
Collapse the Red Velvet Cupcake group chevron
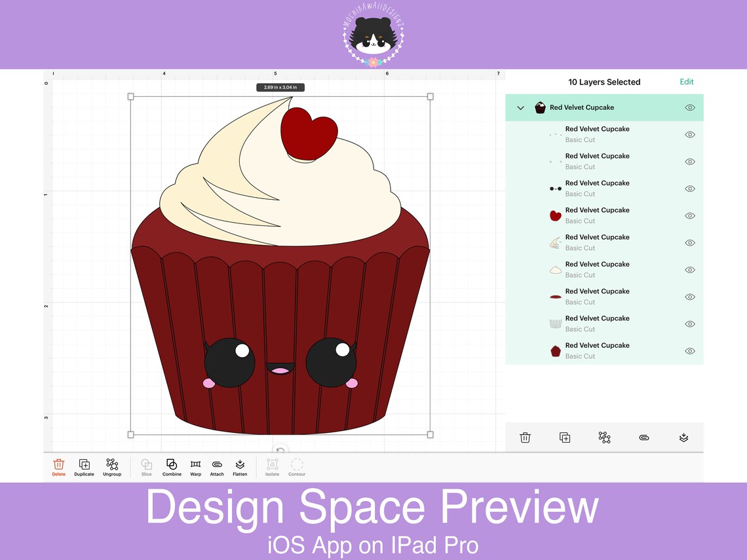coord(520,107)
